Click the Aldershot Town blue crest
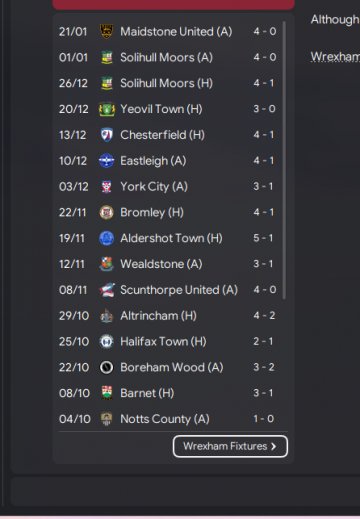This screenshot has width=360, height=519. coord(107,238)
